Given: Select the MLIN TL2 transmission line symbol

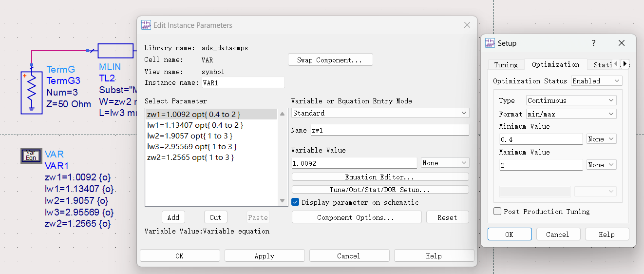Looking at the screenshot, I should click(115, 51).
